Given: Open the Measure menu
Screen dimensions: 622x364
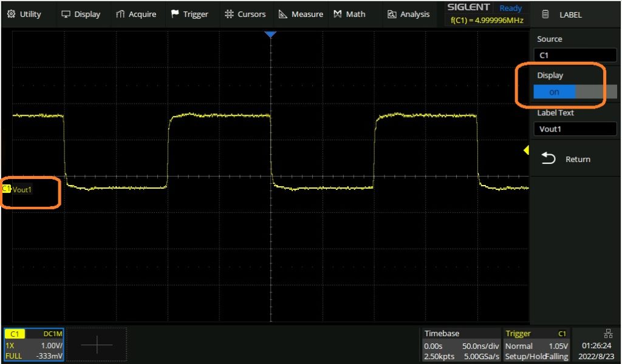Looking at the screenshot, I should [x=301, y=14].
